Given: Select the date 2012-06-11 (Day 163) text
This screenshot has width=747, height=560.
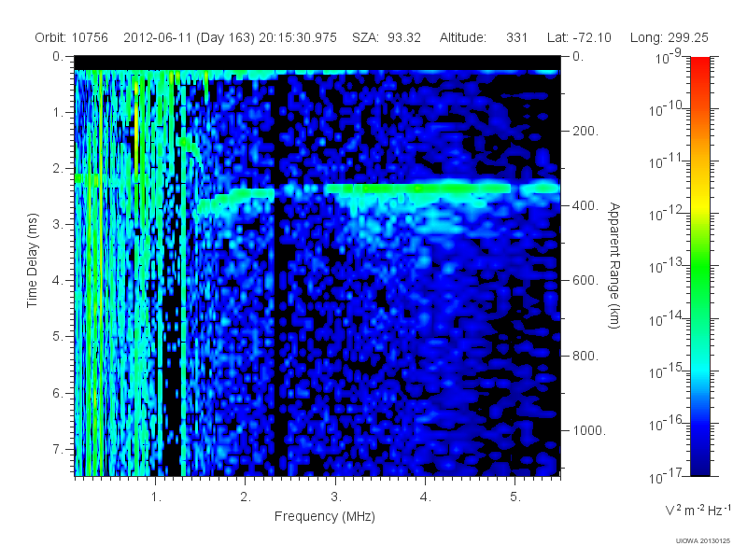Looking at the screenshot, I should click(190, 37).
